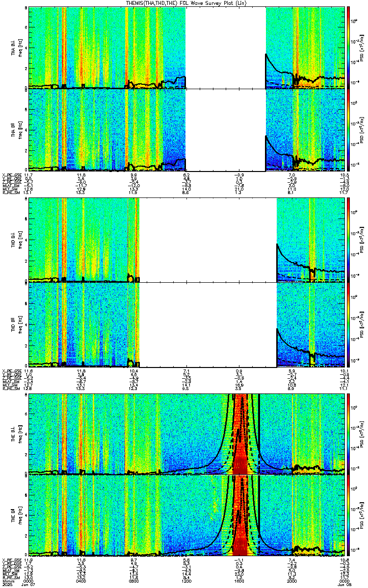Click the X_RE_GSE row label under THA panels
The height and width of the screenshot is (588, 368).
click(11, 175)
